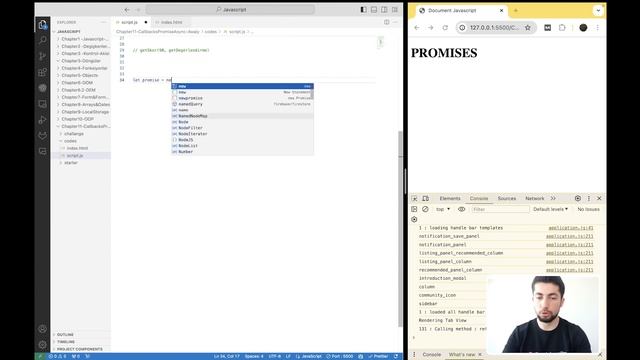Switch to DevTools Elements tab
Image resolution: width=640 pixels, height=360 pixels.
(450, 198)
